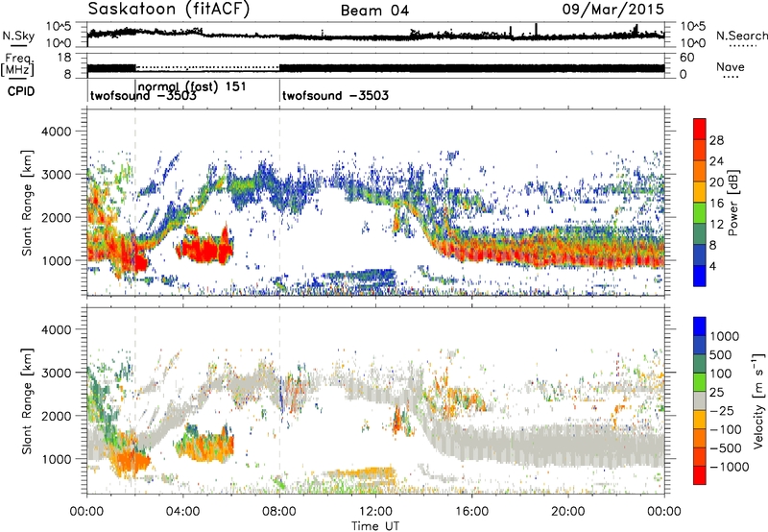Click the red power echo patch near 05:00
This screenshot has height=532, width=768.
click(205, 248)
